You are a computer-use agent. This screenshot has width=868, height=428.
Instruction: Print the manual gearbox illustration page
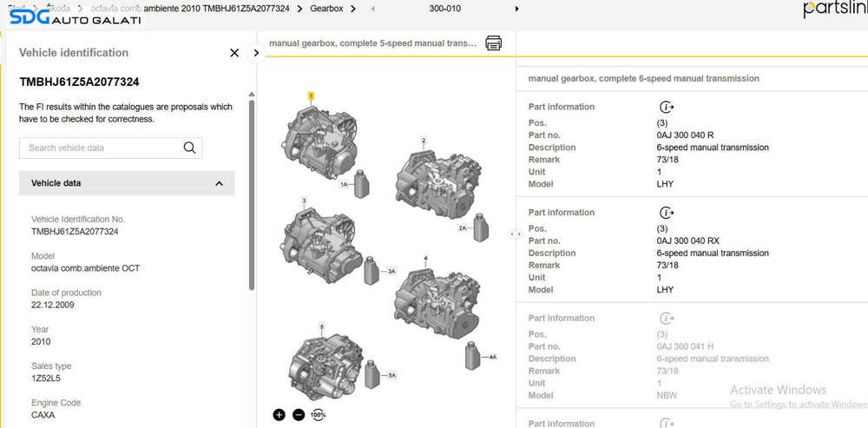(493, 43)
